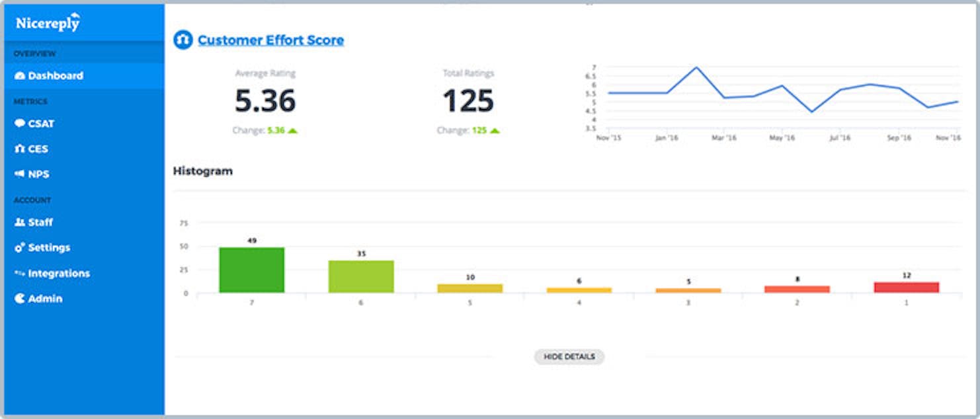Click the Jul '16 axis label
Viewport: 980px width, 419px height.
[840, 138]
